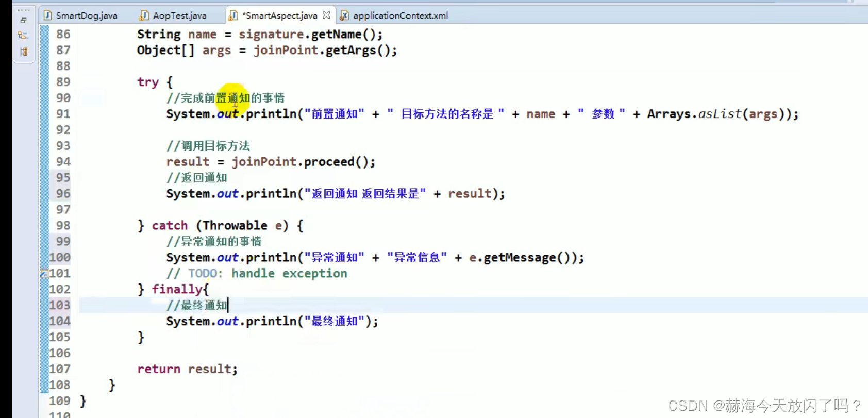Click the string "返回通知 返回结果是"
This screenshot has width=868, height=418.
click(365, 194)
